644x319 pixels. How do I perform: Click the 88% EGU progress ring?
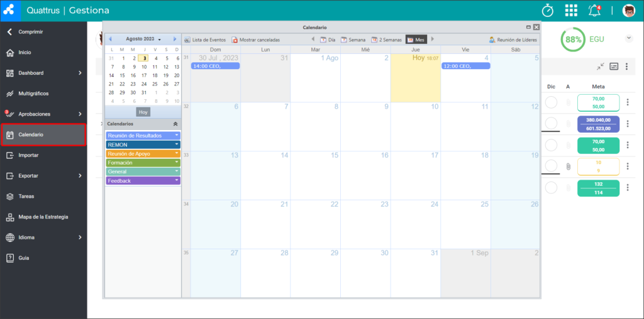[x=573, y=40]
